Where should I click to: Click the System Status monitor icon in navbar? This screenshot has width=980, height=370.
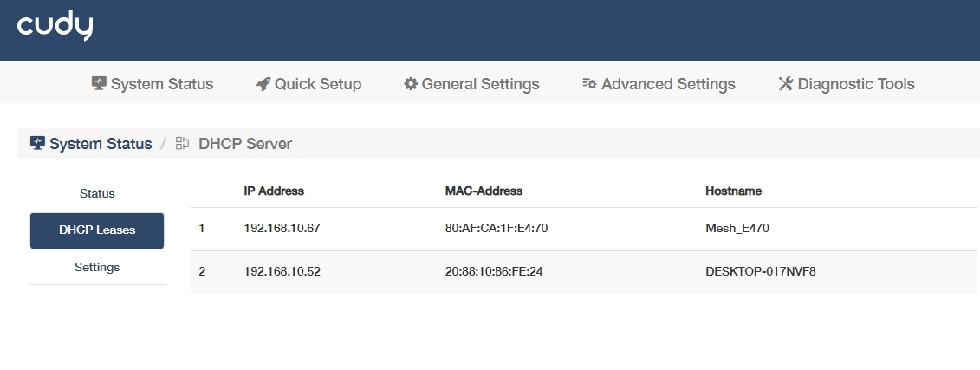(99, 84)
